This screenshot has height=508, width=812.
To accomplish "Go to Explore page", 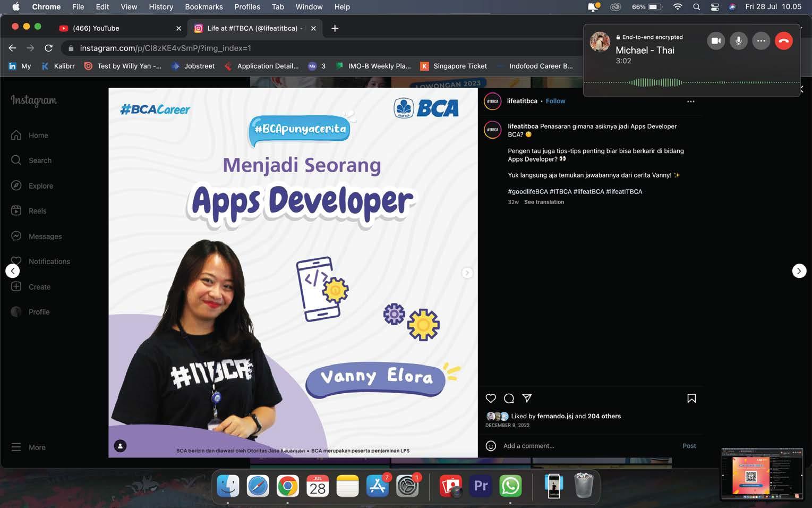I will (x=32, y=186).
